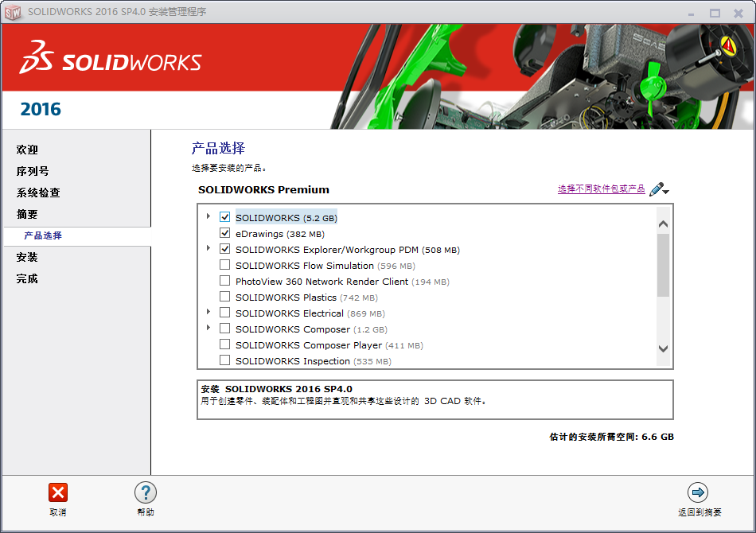The height and width of the screenshot is (533, 756).
Task: Click the SOLIDWORKS logo in the banner
Action: pyautogui.click(x=111, y=58)
